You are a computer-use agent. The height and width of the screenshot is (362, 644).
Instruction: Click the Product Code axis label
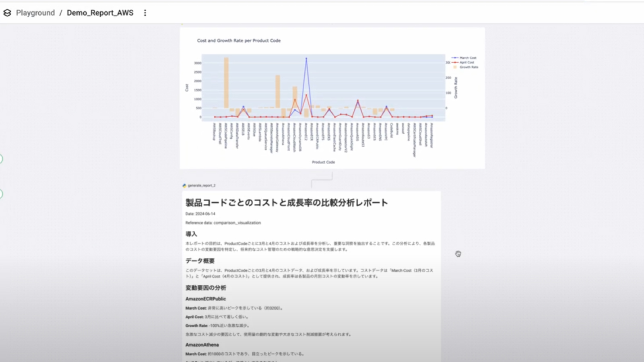point(323,162)
